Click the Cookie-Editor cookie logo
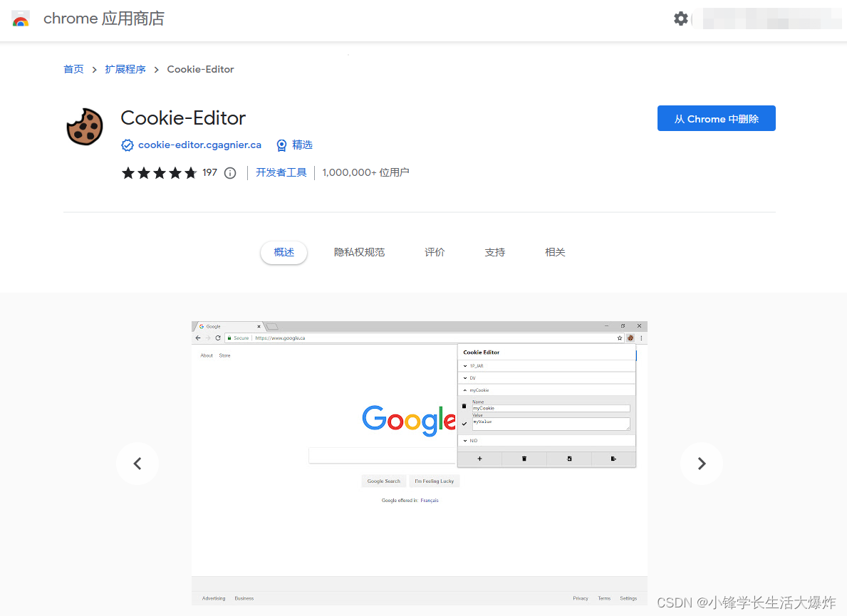Image resolution: width=847 pixels, height=616 pixels. (x=85, y=127)
